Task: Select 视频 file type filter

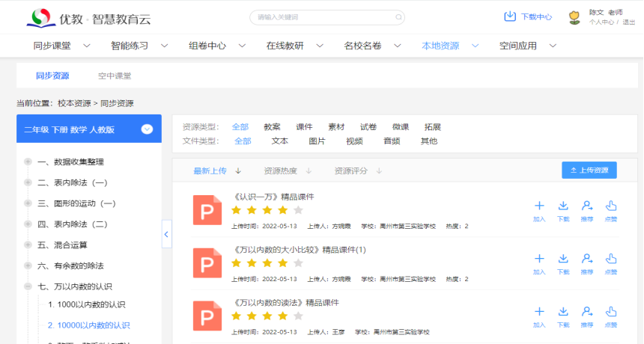Action: pyautogui.click(x=354, y=141)
